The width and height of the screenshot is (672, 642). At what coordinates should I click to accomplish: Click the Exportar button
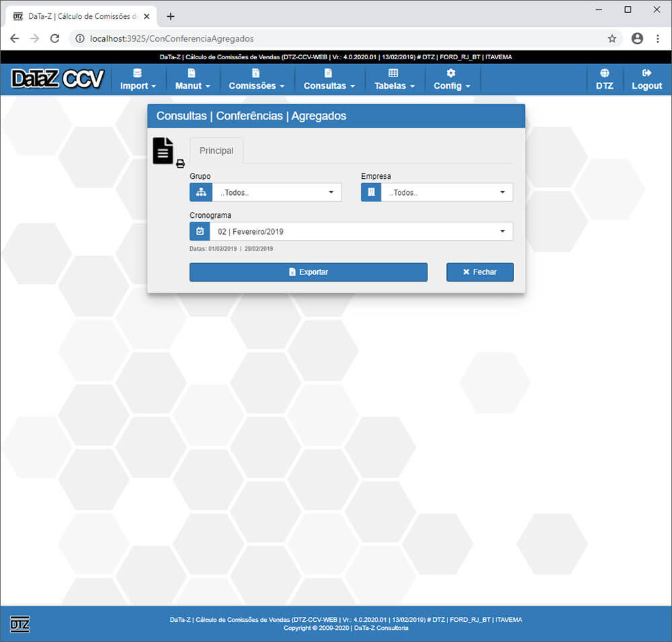(308, 272)
